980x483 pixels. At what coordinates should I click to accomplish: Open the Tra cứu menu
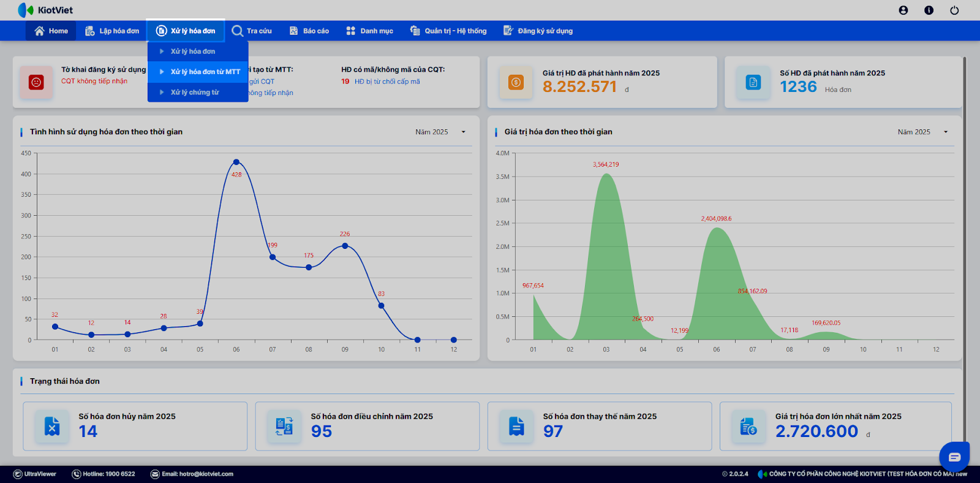252,31
